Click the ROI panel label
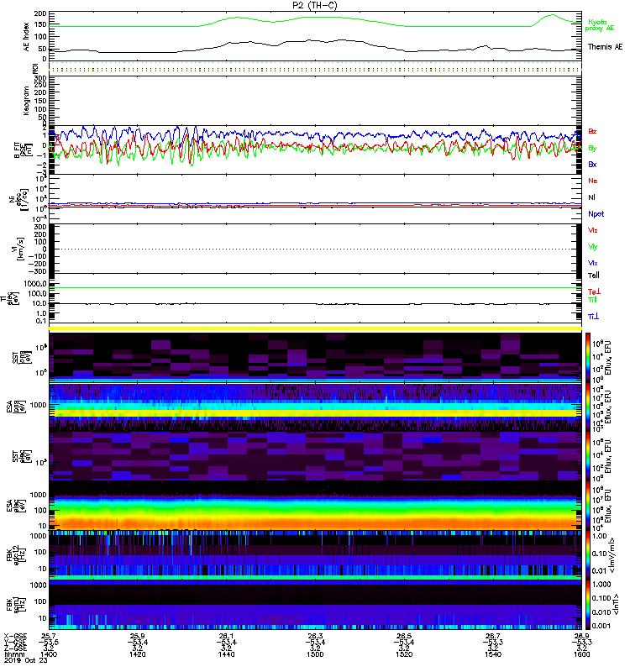The width and height of the screenshot is (630, 672). tap(35, 68)
